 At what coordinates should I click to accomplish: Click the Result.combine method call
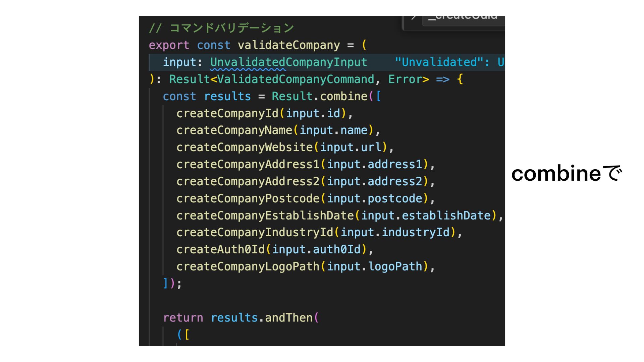coord(343,97)
